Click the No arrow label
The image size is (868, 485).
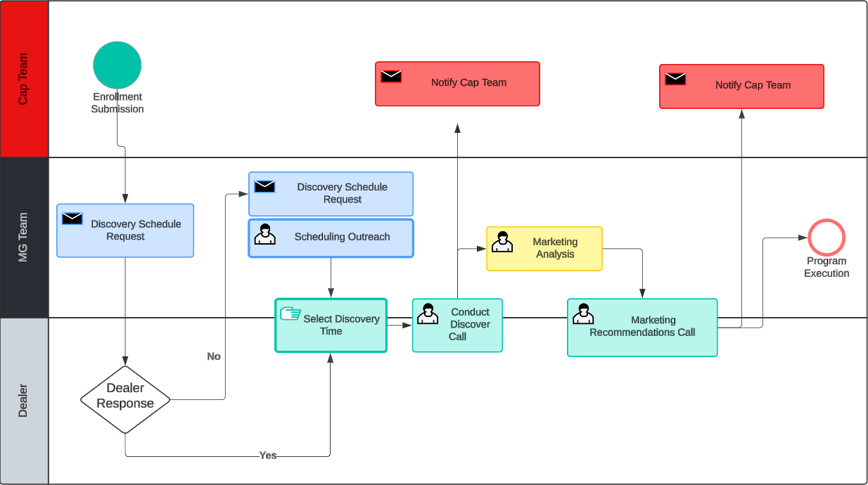[213, 356]
